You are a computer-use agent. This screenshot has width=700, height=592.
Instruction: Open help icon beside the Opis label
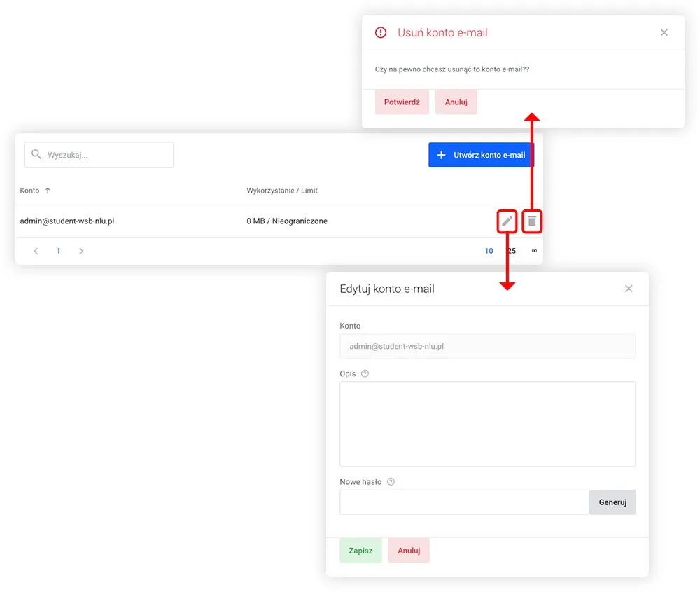365,373
